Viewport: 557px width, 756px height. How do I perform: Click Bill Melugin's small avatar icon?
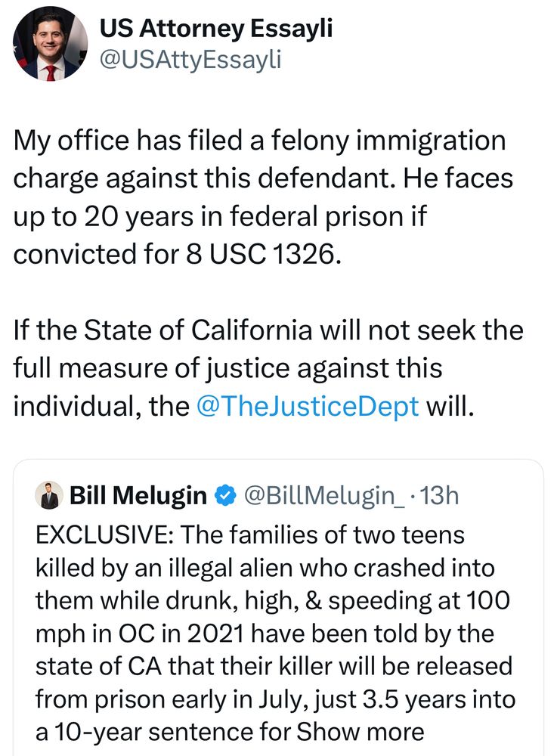point(50,497)
